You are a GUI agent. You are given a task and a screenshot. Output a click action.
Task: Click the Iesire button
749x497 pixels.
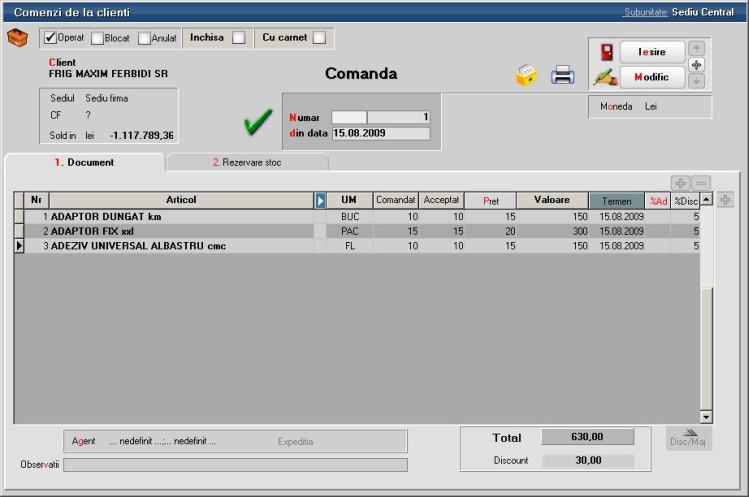652,52
